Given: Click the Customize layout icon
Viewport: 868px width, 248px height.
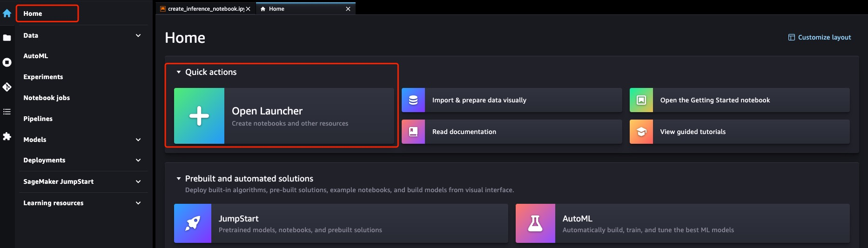Looking at the screenshot, I should (791, 37).
